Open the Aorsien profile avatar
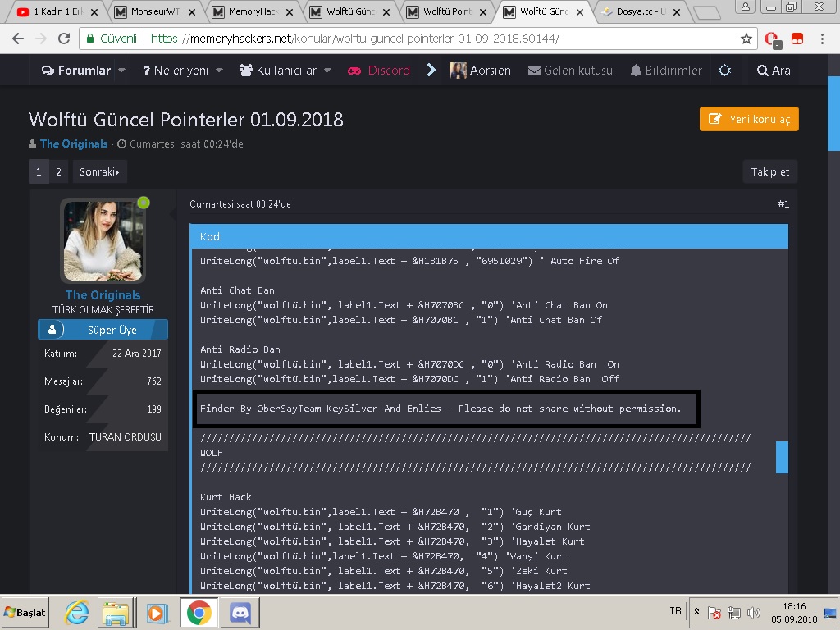Screen dimensions: 840x630 pos(458,71)
